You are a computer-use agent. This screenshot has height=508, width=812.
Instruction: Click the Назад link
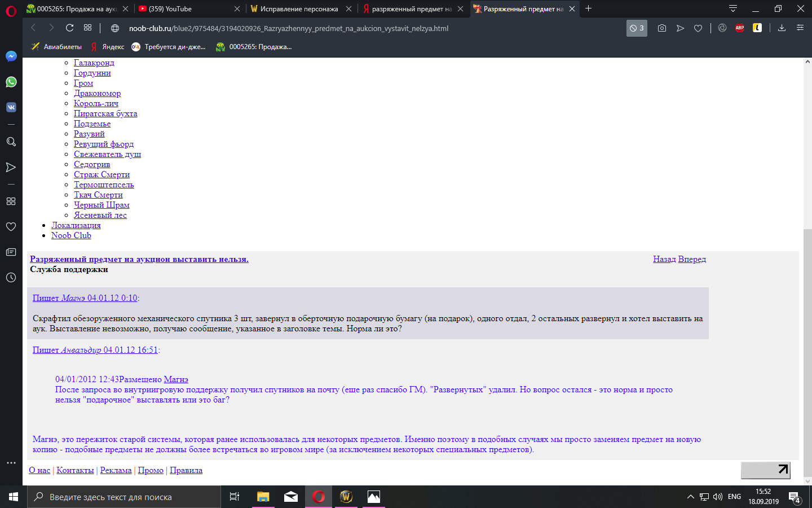pyautogui.click(x=664, y=259)
